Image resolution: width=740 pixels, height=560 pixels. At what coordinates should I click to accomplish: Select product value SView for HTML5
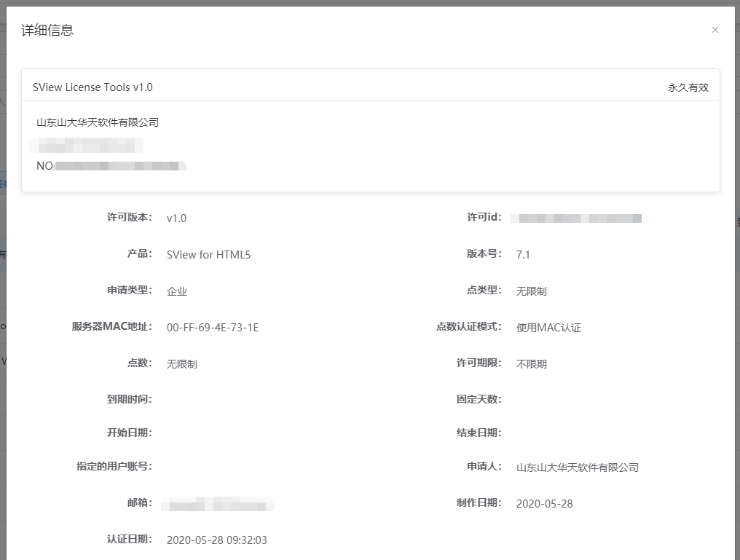point(208,255)
